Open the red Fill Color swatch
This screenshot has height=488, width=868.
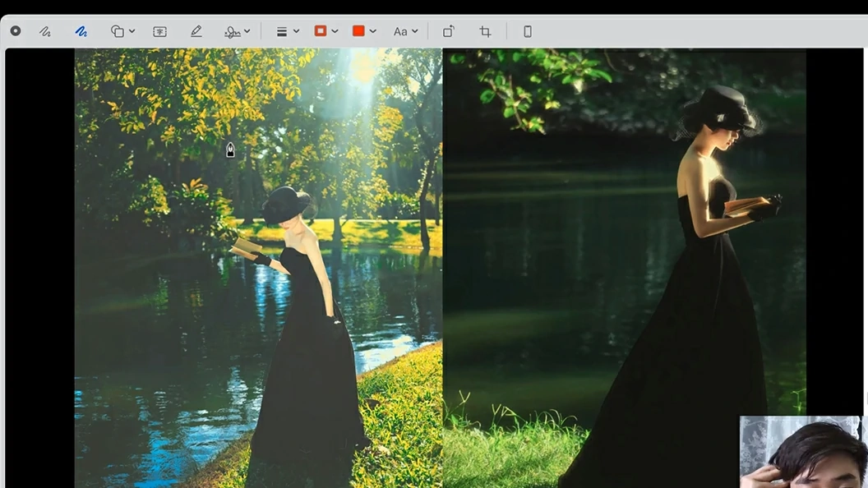coord(358,31)
